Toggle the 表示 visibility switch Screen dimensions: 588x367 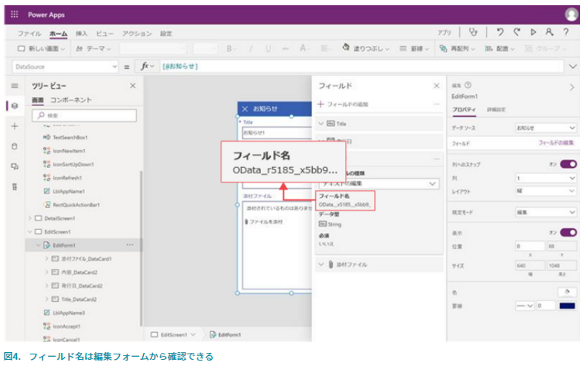point(568,232)
